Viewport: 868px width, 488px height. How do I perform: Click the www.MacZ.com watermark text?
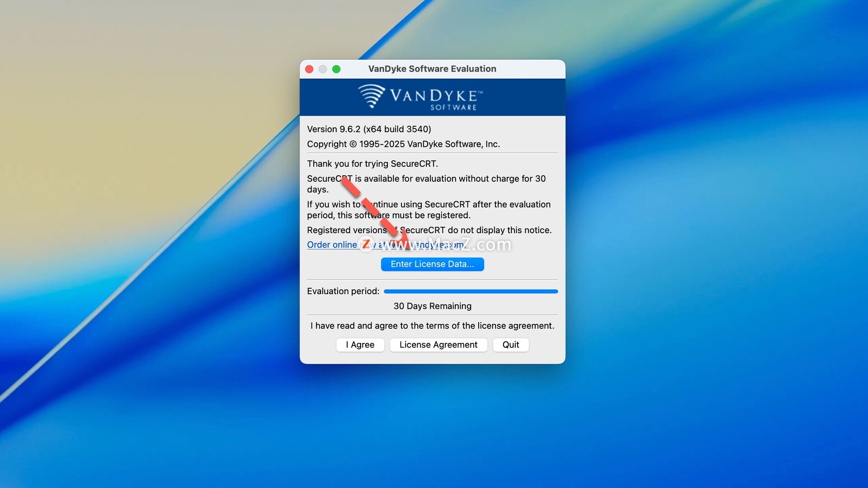(445, 244)
